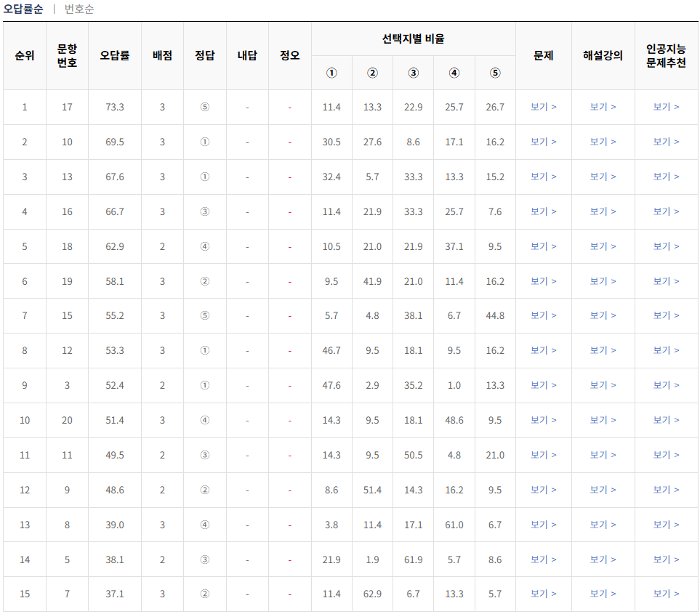
Task: Open 문제 보기 for question 5
Action: 543,557
